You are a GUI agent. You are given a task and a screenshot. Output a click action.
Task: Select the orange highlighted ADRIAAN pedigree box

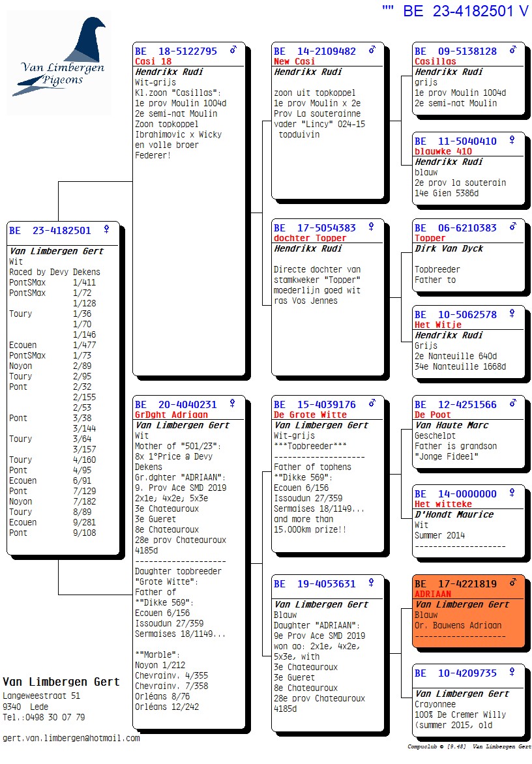[468, 611]
